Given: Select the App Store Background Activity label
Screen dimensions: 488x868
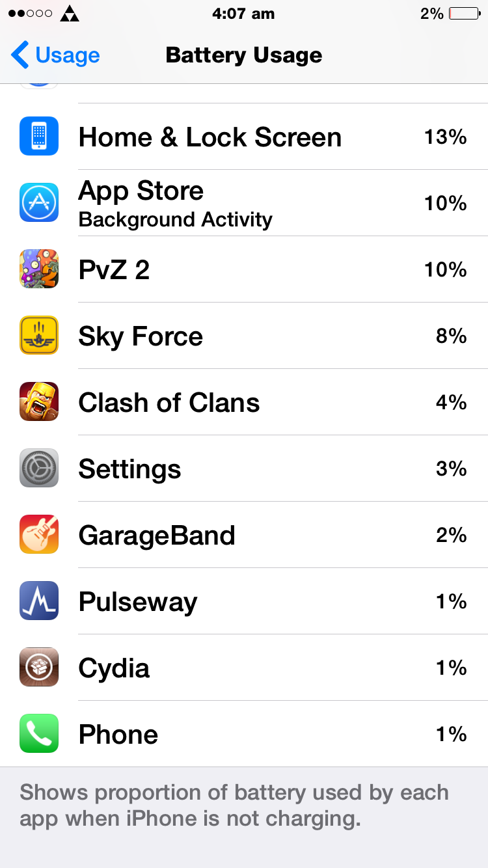Looking at the screenshot, I should pos(175,220).
